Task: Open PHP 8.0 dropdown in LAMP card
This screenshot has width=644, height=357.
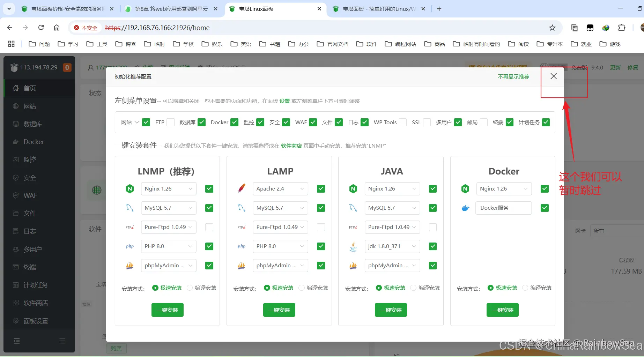Action: pos(280,246)
